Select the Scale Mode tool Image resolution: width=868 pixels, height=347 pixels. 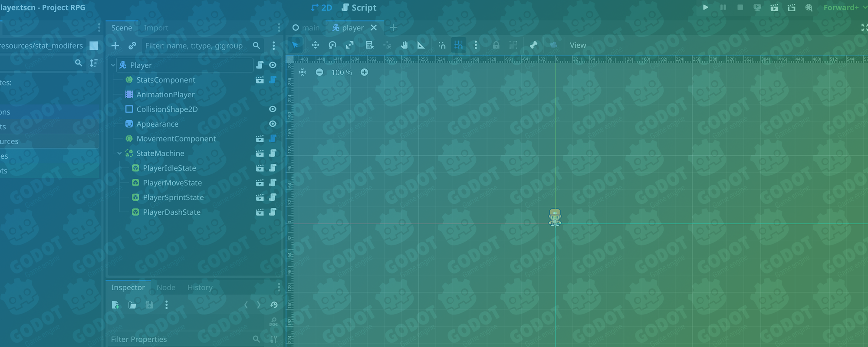click(350, 45)
